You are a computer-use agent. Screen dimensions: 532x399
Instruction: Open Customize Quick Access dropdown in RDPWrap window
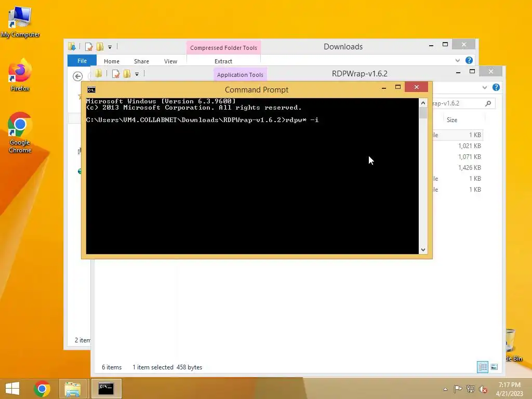137,74
